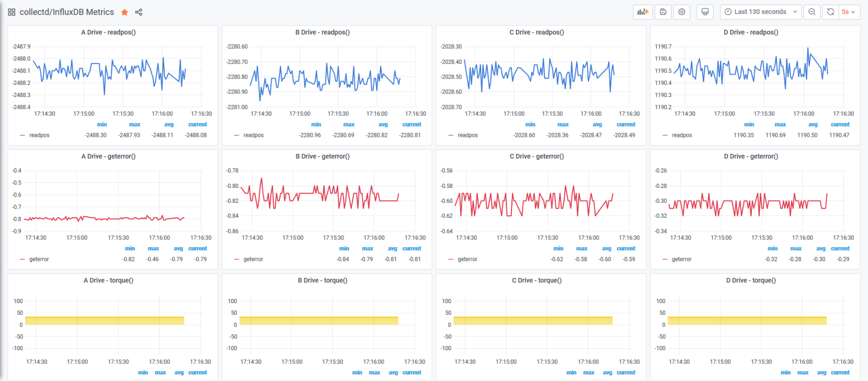
Task: Open the Last 130 seconds time picker
Action: pyautogui.click(x=761, y=12)
